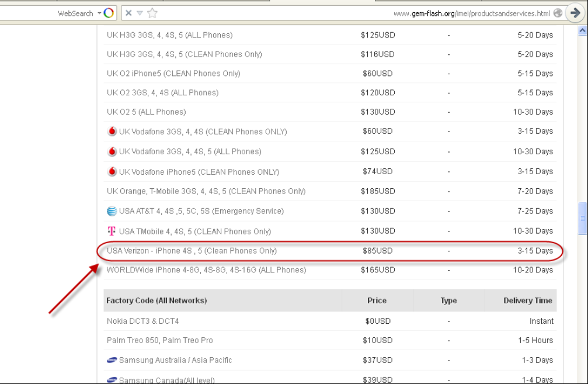Select UK H3G 3GS, 4, 4S, 5 (ALL Phones)
This screenshot has width=588, height=384.
pos(169,35)
